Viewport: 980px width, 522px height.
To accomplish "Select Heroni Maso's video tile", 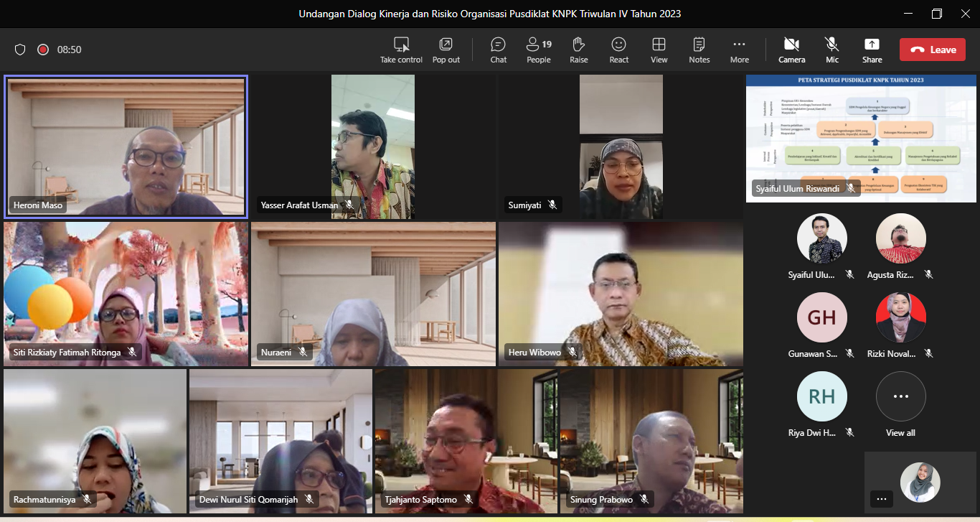I will pyautogui.click(x=126, y=146).
